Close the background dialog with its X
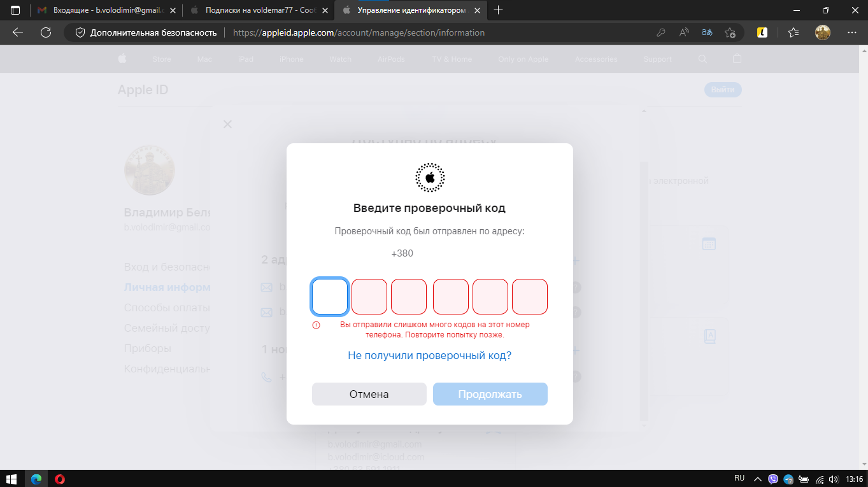This screenshot has height=487, width=868. click(227, 124)
